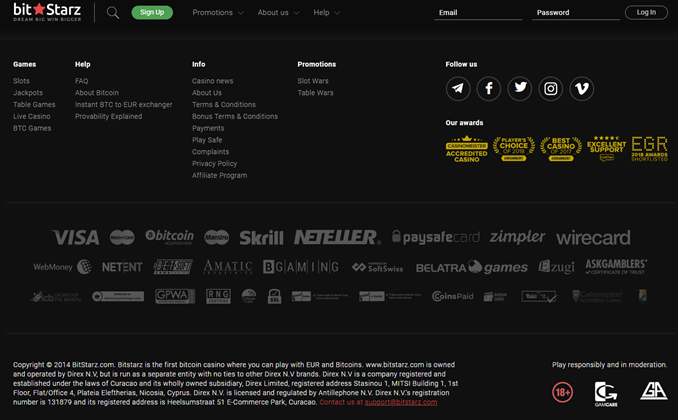Open search with the magnifier icon
Image resolution: width=678 pixels, height=420 pixels.
point(113,13)
